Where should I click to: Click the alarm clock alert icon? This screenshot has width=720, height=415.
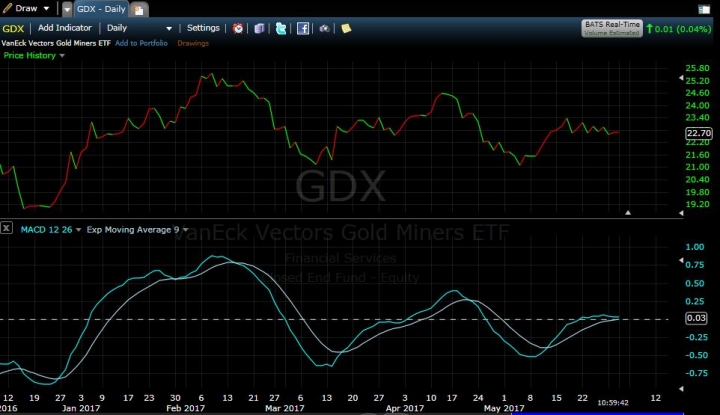click(x=238, y=28)
